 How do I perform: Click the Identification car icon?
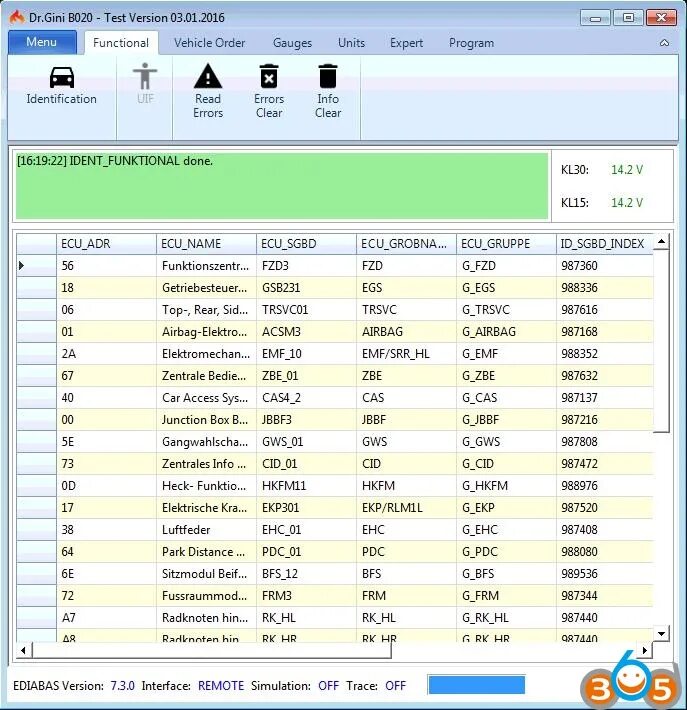coord(62,77)
